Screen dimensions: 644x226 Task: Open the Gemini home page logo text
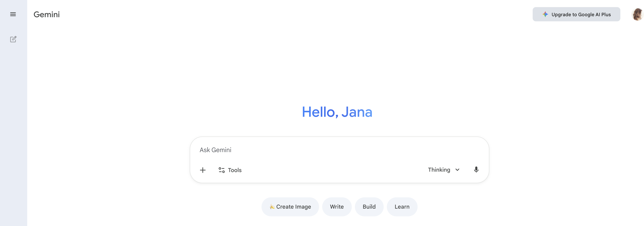pos(47,14)
